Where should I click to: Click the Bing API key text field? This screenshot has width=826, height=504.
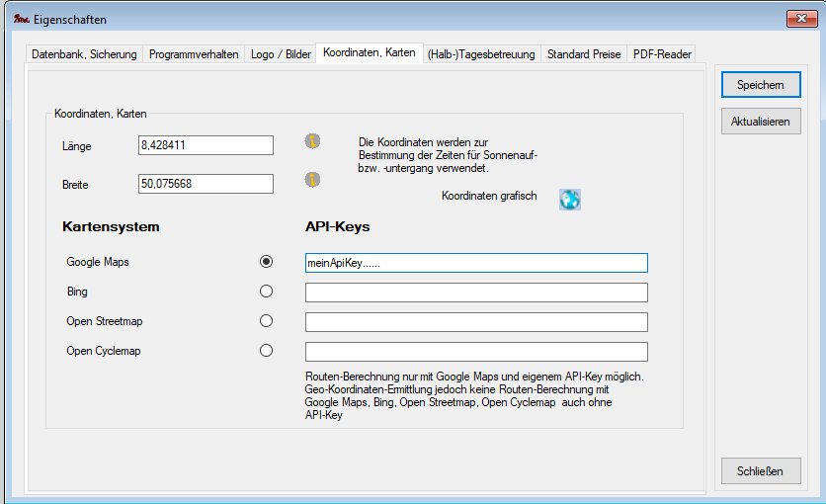pyautogui.click(x=476, y=293)
